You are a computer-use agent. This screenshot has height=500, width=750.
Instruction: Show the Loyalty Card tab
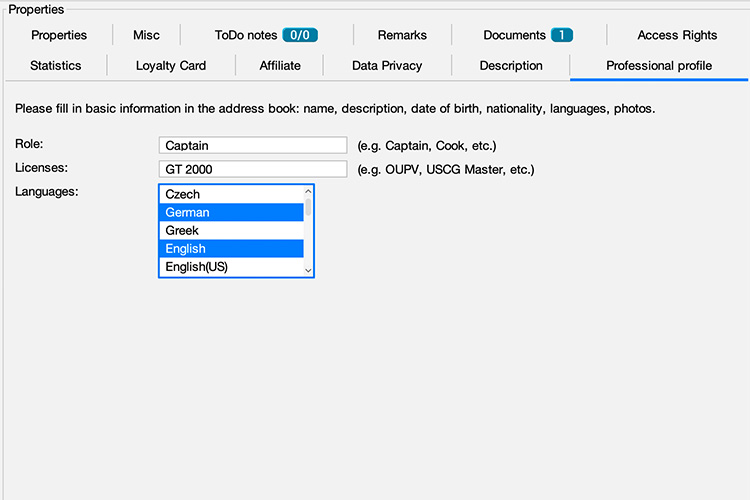coord(171,66)
